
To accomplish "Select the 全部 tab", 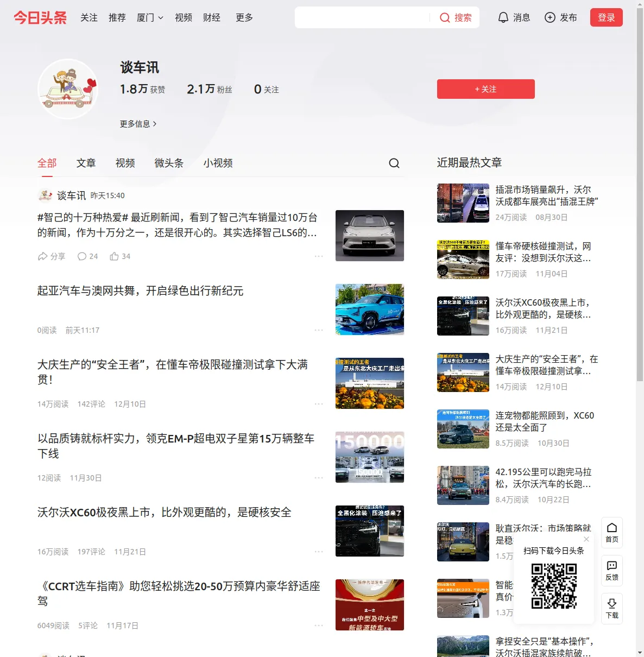I will pyautogui.click(x=47, y=163).
